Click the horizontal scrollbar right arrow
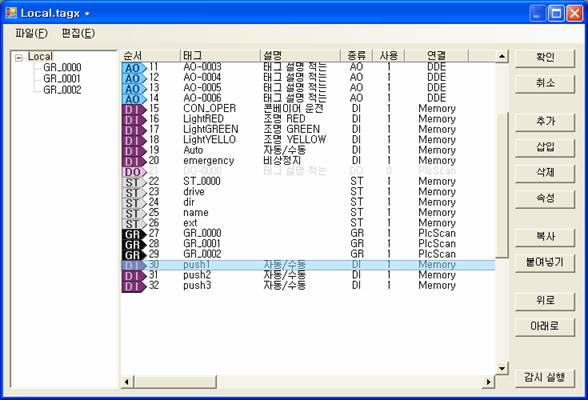Image resolution: width=588 pixels, height=400 pixels. 489,382
